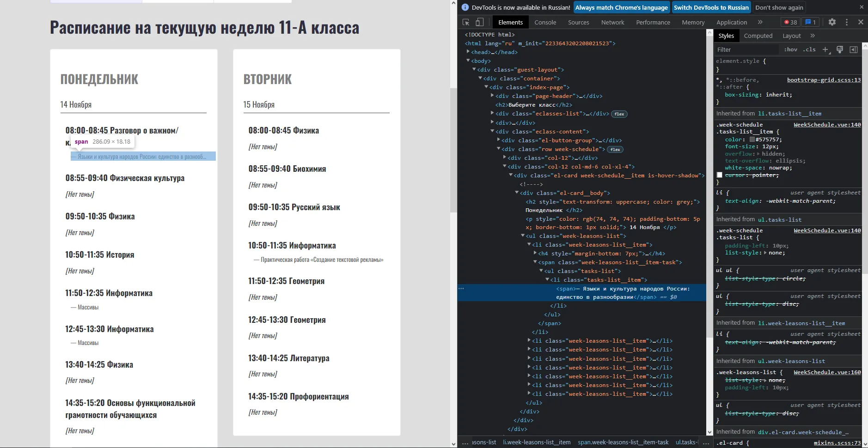Select the Memory tab
The height and width of the screenshot is (448, 868).
(x=693, y=22)
